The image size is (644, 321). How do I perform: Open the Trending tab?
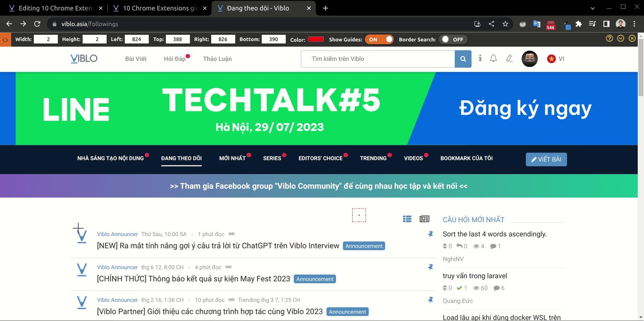[x=373, y=158]
